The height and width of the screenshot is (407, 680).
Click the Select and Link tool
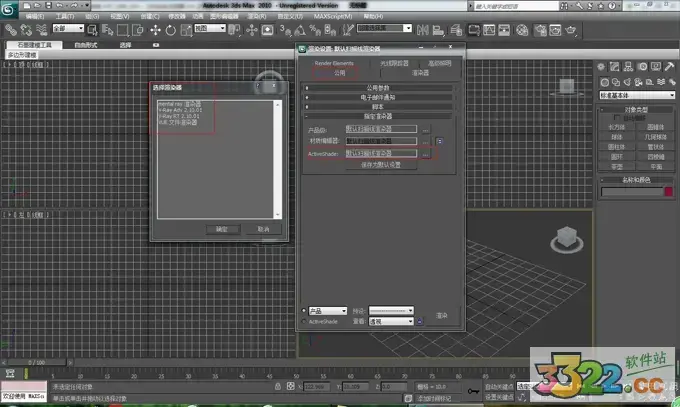pos(11,30)
